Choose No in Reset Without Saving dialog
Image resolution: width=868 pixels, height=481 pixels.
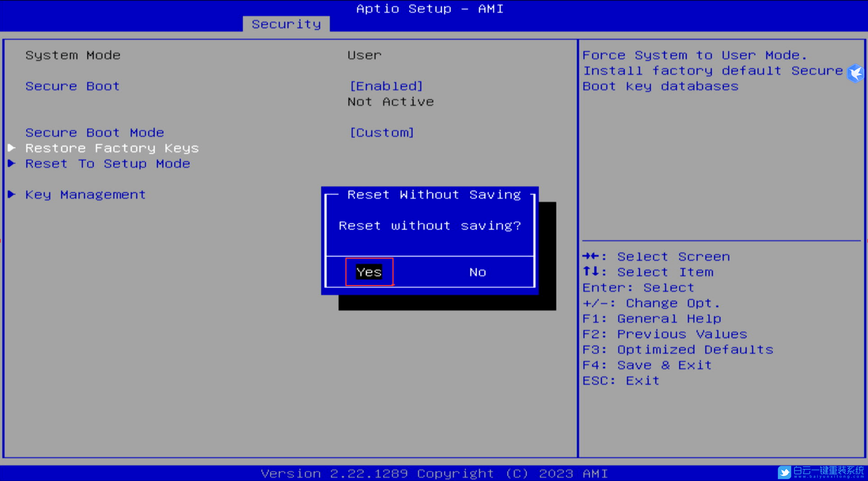(477, 272)
